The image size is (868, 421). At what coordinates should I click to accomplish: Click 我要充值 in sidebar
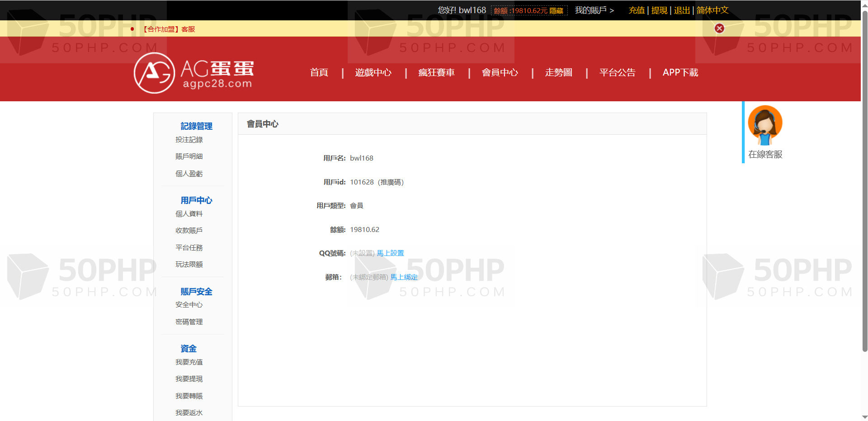[189, 362]
